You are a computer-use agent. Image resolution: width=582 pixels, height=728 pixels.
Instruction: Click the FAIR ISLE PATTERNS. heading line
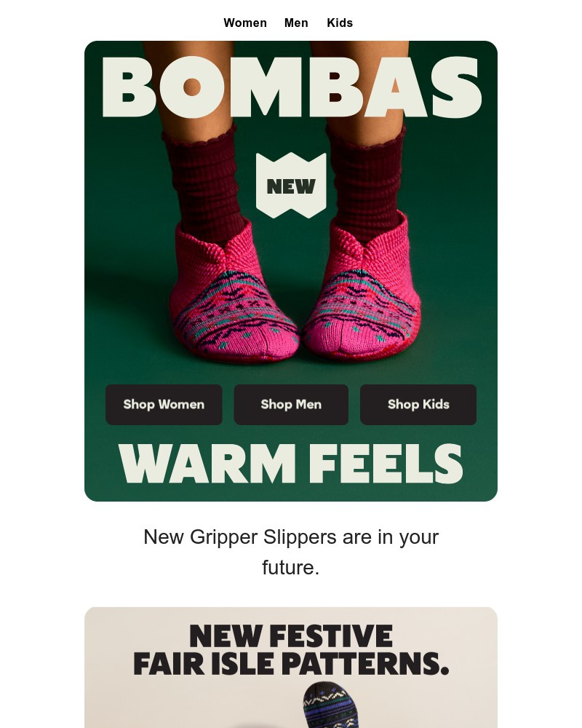point(291,663)
